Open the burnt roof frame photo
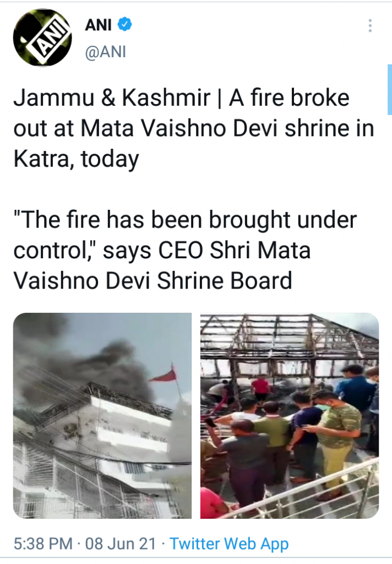392x564 pixels. pos(290,415)
